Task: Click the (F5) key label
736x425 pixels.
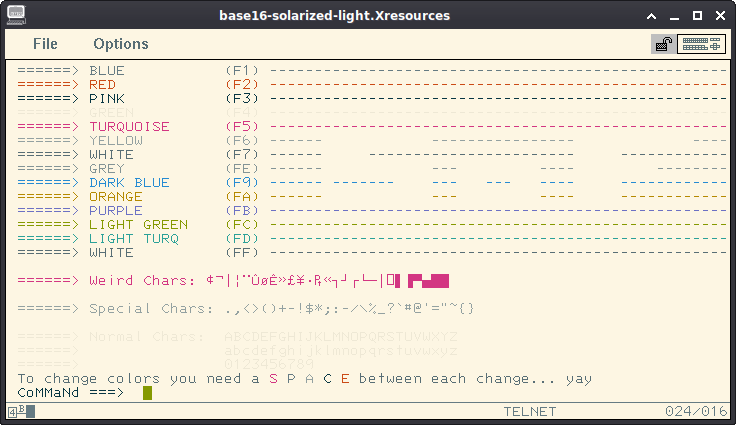Action: pos(242,127)
